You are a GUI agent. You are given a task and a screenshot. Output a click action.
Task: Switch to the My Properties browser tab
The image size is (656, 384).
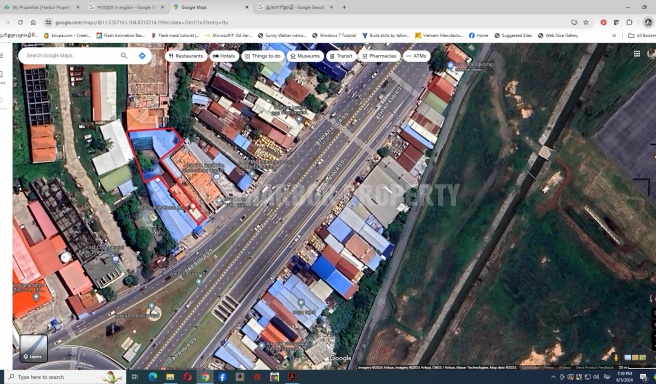click(41, 7)
